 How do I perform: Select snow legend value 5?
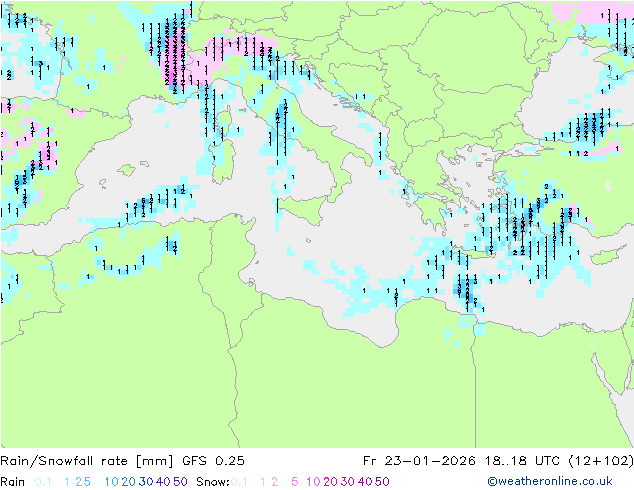click(294, 482)
